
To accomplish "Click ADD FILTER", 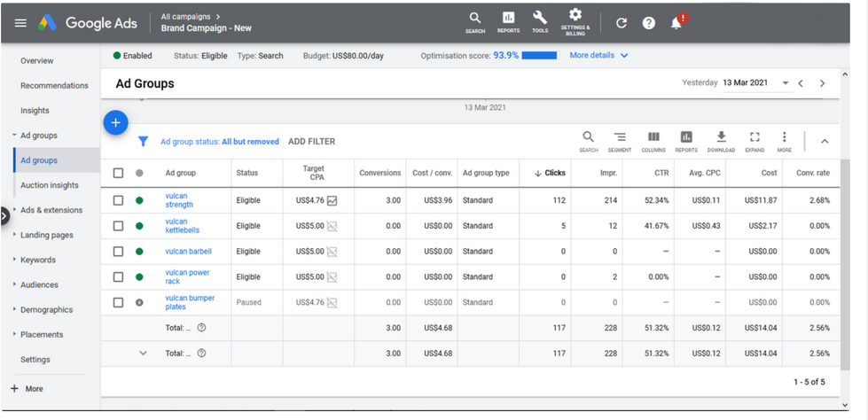I will click(x=312, y=142).
